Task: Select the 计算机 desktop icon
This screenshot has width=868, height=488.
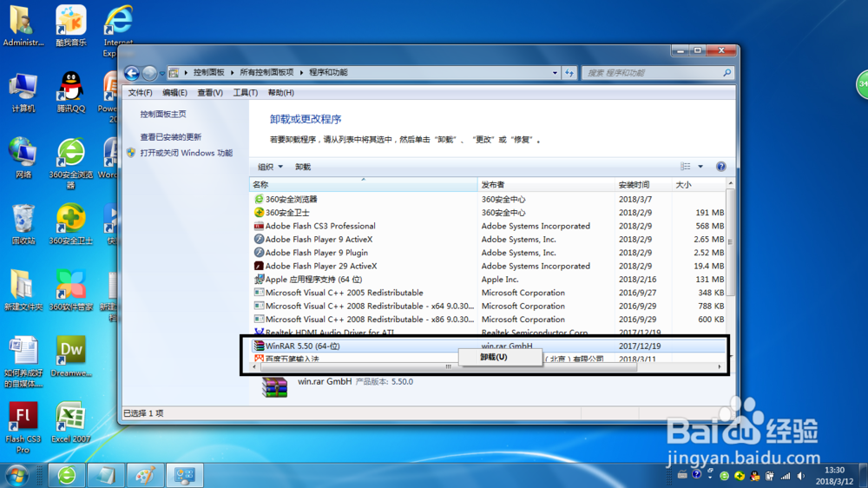Action: coord(23,92)
